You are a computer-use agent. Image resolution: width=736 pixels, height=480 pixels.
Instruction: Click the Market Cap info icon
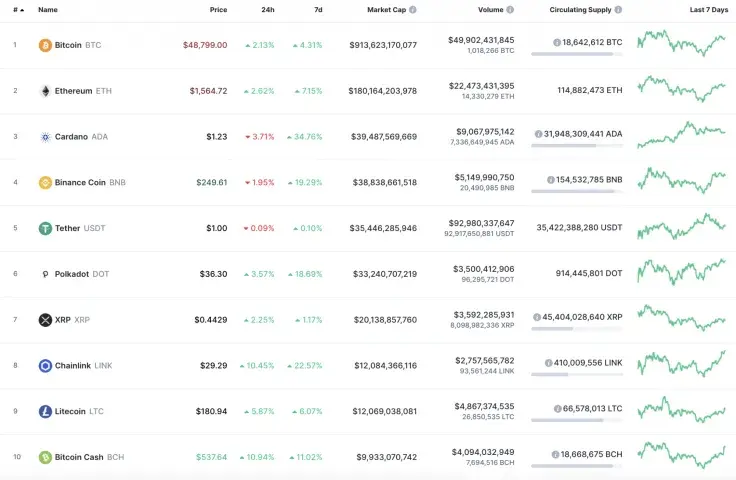413,9
